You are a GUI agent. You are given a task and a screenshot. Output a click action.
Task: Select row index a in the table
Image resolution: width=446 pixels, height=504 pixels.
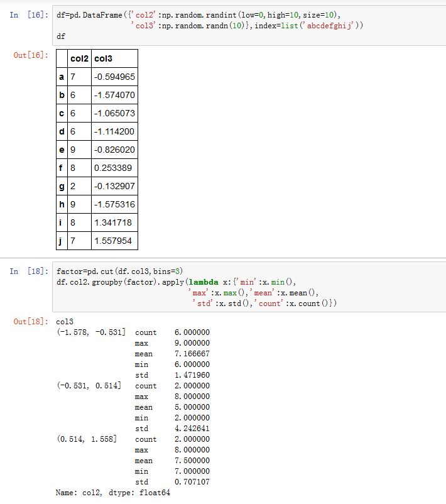tap(62, 77)
